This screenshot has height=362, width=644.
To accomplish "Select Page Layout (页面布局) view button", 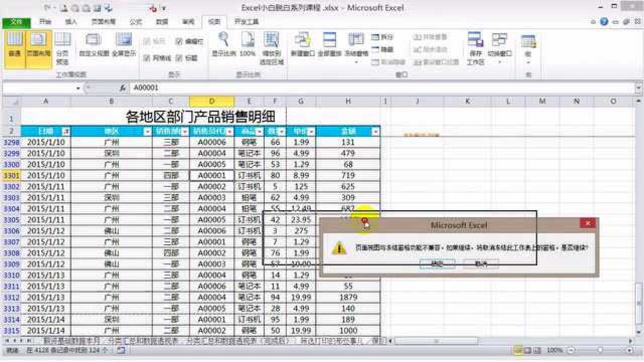I will [x=39, y=49].
